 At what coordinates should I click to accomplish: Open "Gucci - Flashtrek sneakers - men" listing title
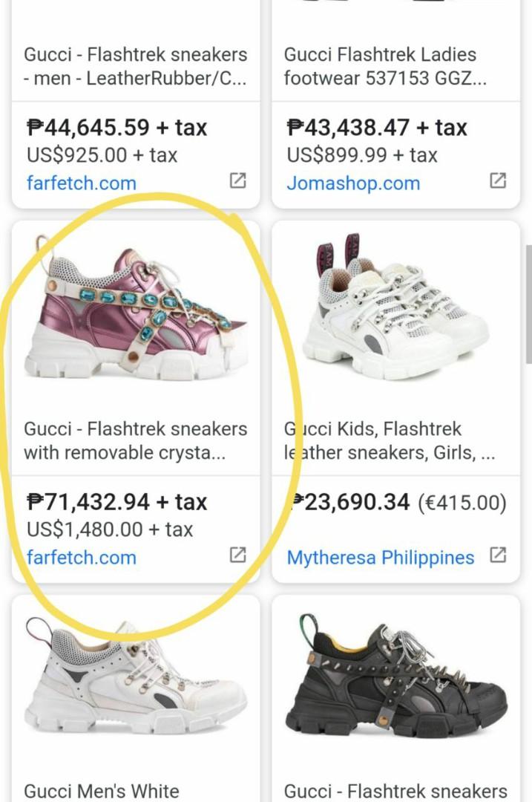(135, 65)
